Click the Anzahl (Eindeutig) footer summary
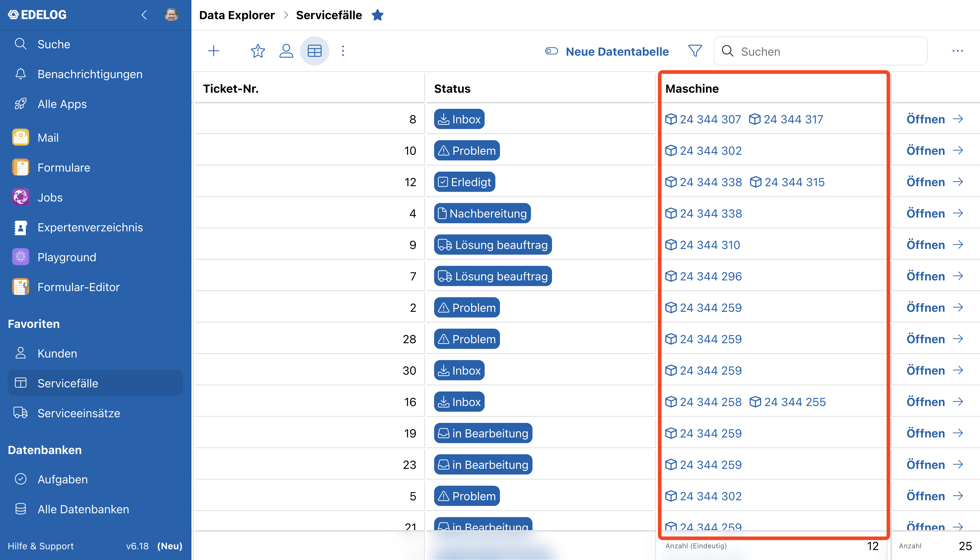 point(773,546)
